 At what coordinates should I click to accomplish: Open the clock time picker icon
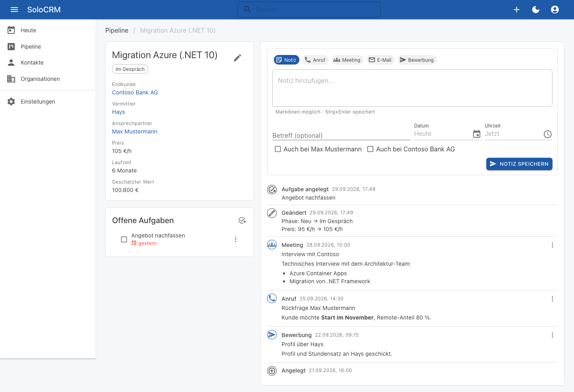(548, 134)
